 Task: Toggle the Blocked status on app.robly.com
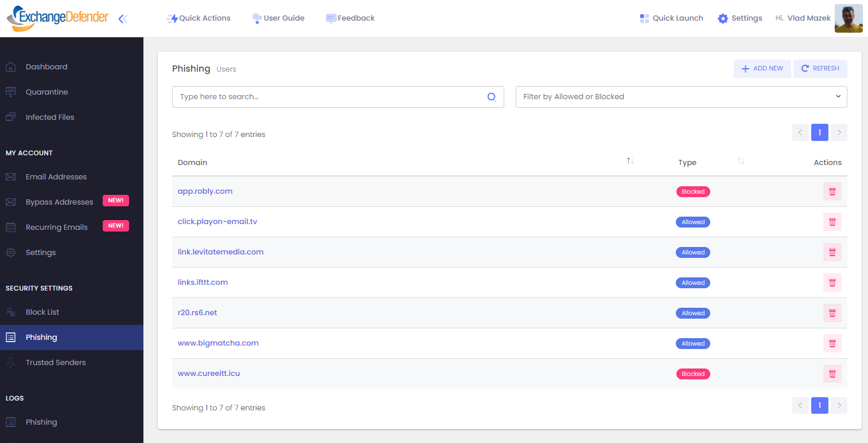tap(692, 191)
